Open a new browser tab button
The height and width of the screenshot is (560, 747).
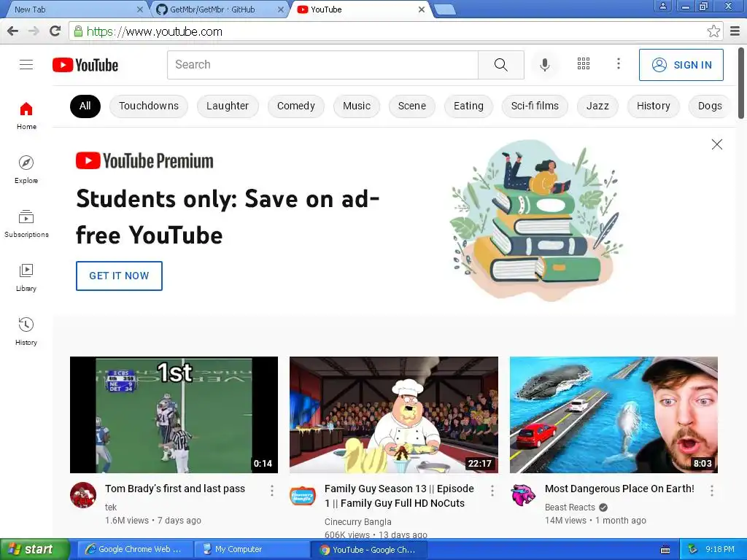[x=446, y=9]
